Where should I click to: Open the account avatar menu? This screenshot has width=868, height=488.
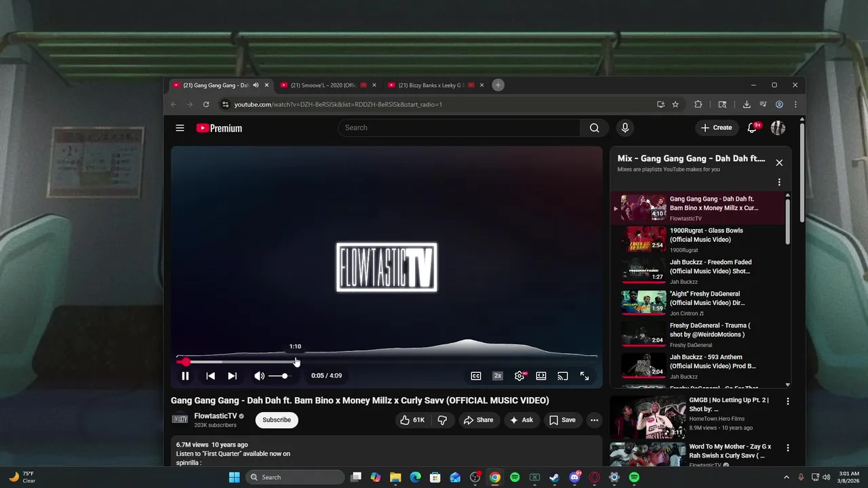click(778, 128)
